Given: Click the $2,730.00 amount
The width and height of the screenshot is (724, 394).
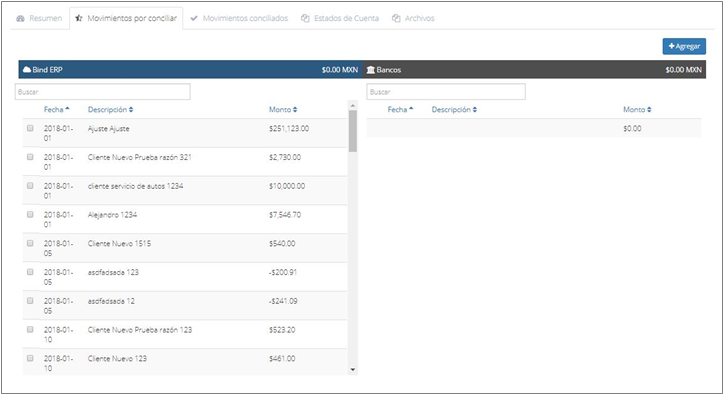Looking at the screenshot, I should [285, 157].
